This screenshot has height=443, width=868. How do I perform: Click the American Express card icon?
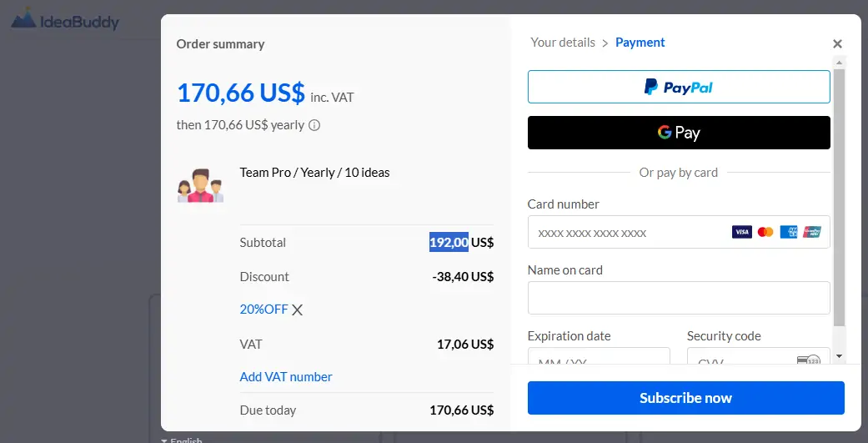point(789,232)
